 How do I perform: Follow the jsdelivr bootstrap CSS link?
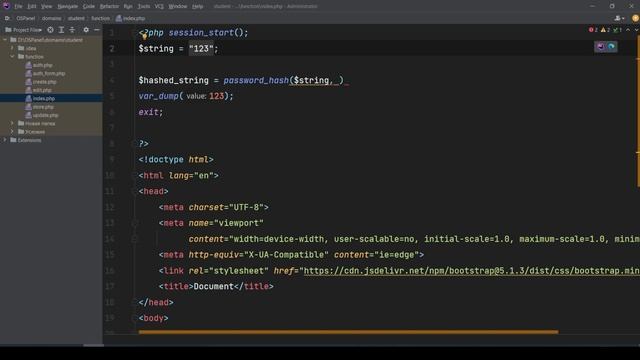pos(471,271)
